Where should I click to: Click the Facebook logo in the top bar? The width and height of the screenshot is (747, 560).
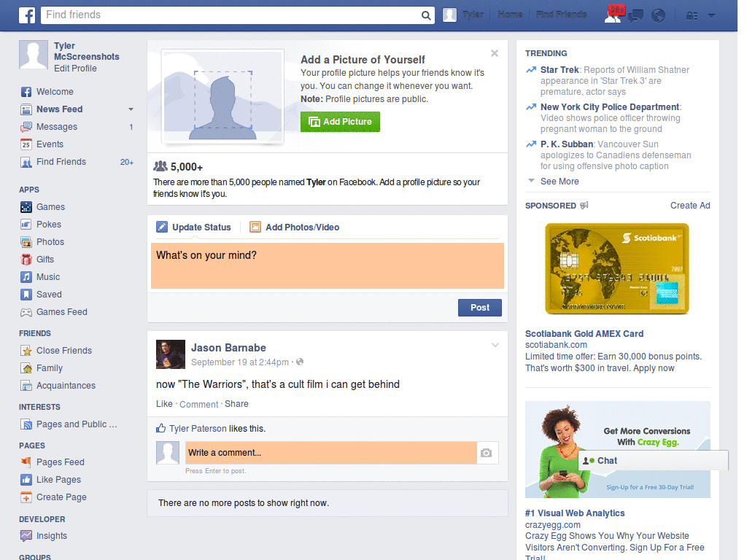[27, 15]
